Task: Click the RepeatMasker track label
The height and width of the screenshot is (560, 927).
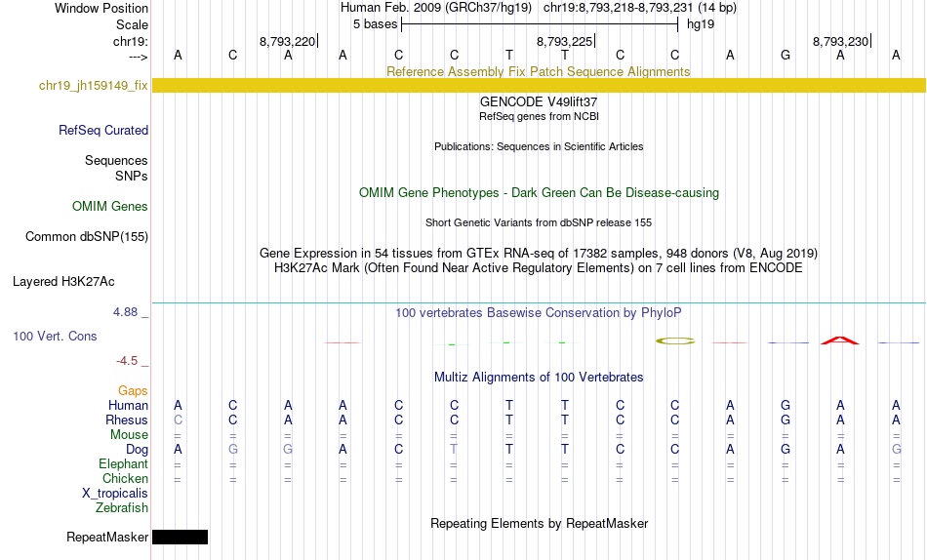Action: (107, 537)
